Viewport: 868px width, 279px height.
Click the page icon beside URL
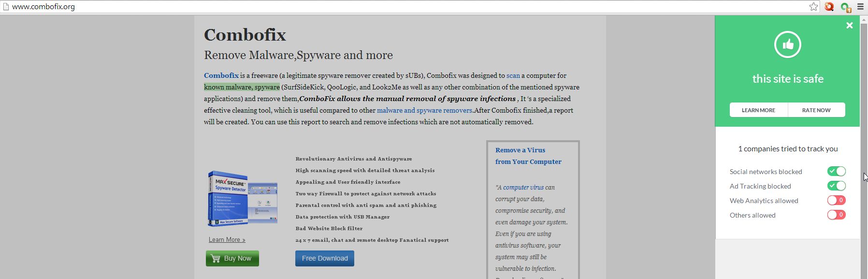[6, 7]
